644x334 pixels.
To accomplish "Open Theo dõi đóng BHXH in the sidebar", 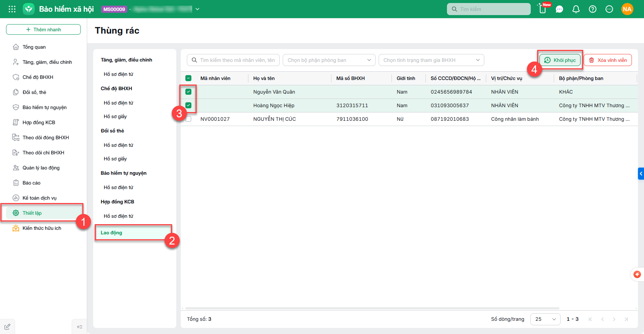I will click(43, 137).
